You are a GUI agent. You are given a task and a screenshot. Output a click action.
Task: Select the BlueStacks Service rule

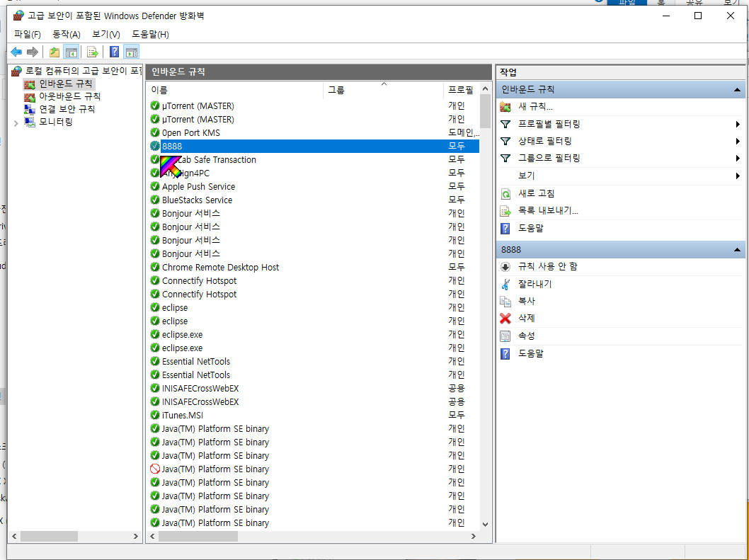314,200
